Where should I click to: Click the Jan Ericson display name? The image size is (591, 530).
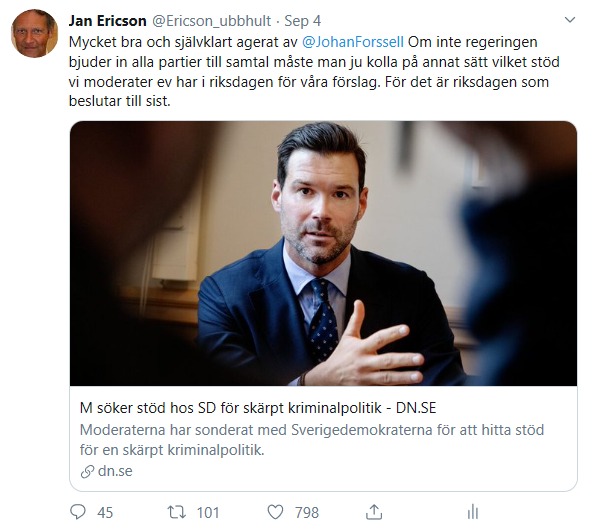coord(107,21)
